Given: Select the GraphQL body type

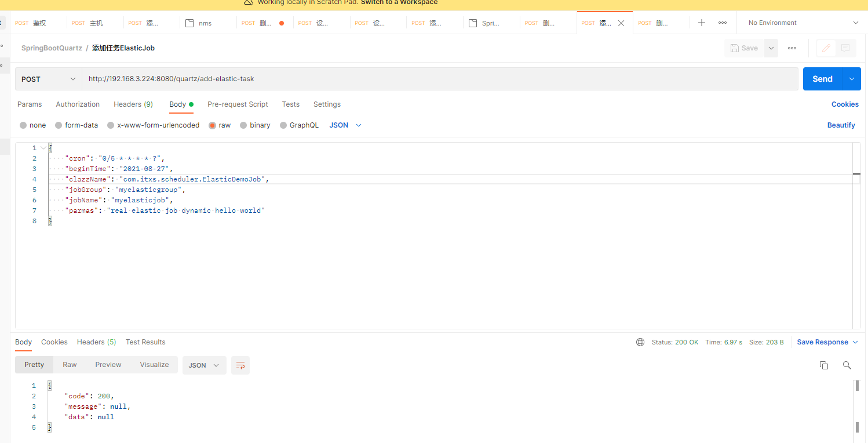Looking at the screenshot, I should [299, 125].
